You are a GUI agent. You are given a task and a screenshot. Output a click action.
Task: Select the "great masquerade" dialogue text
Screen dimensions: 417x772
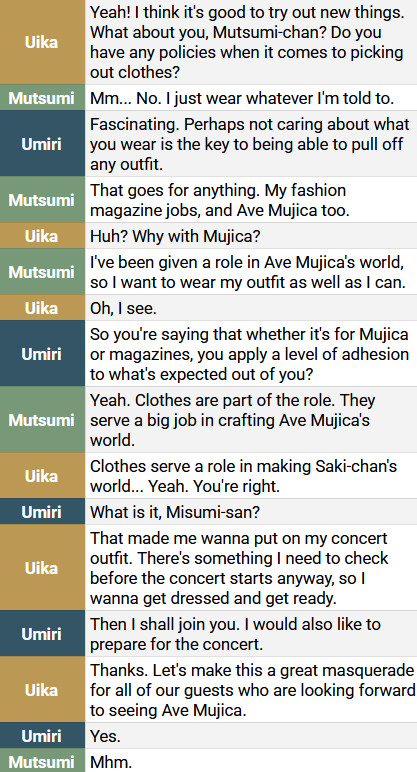(x=253, y=690)
